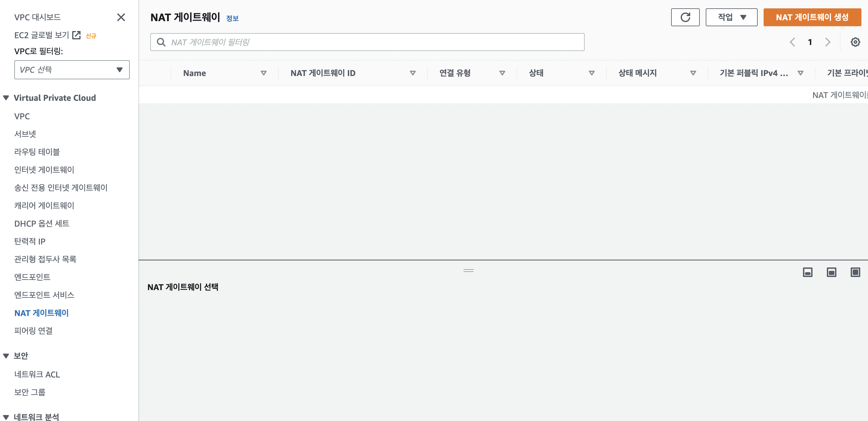The height and width of the screenshot is (421, 868).
Task: Open EC2 global view external link icon
Action: 77,35
